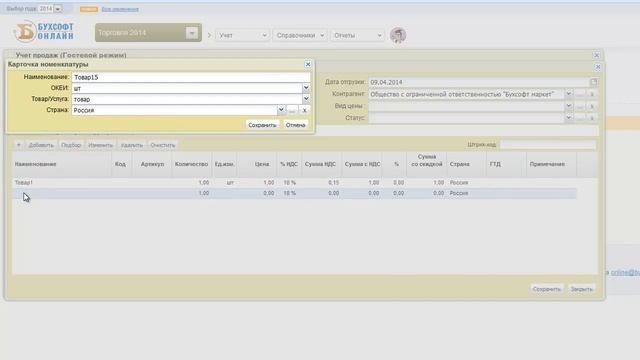
Task: Expand the Страна dropdown arrow
Action: 281,110
